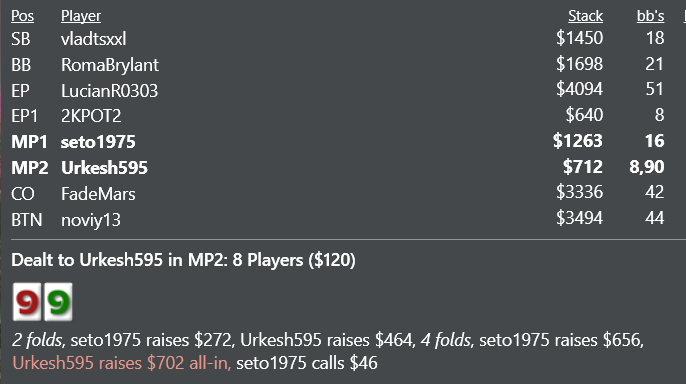Click the $4094 stack value

pos(579,89)
